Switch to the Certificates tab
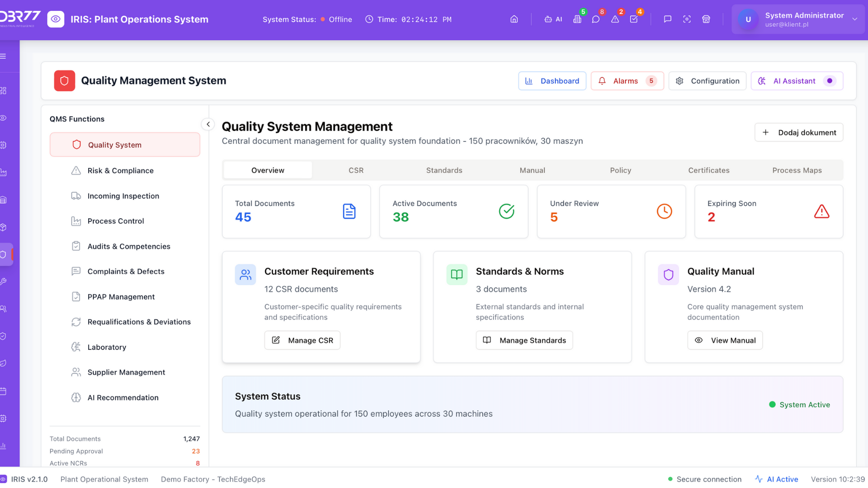Screen dimensions: 868x488 (708, 170)
